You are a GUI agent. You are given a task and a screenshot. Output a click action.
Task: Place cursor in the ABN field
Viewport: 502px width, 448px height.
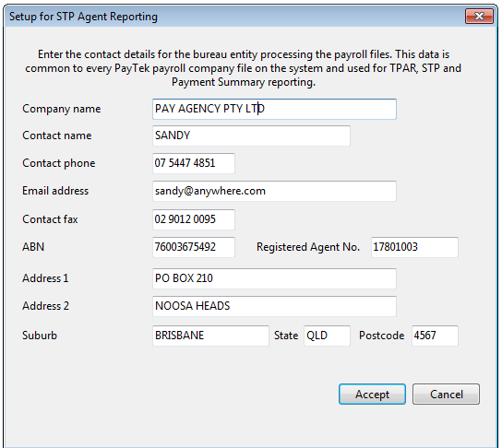click(x=194, y=247)
